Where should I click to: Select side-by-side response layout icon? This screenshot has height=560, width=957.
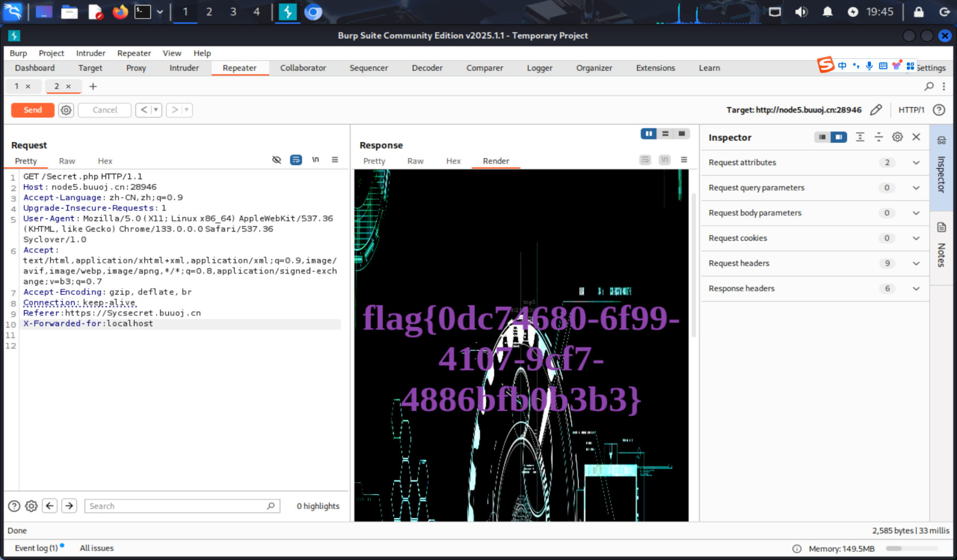click(648, 134)
